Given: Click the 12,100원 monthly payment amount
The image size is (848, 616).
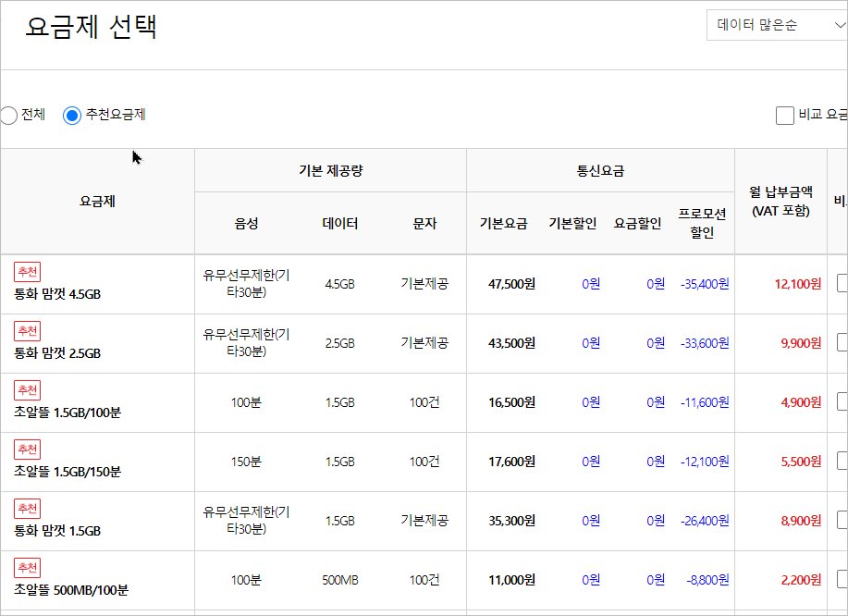Looking at the screenshot, I should (x=798, y=284).
